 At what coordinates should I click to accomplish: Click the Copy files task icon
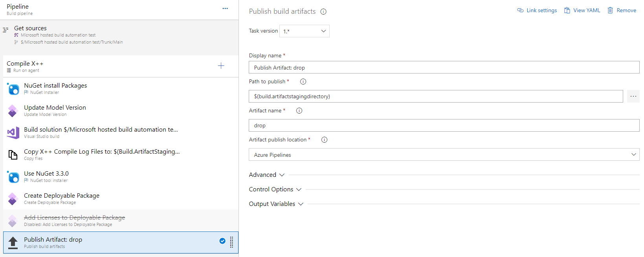tap(13, 155)
